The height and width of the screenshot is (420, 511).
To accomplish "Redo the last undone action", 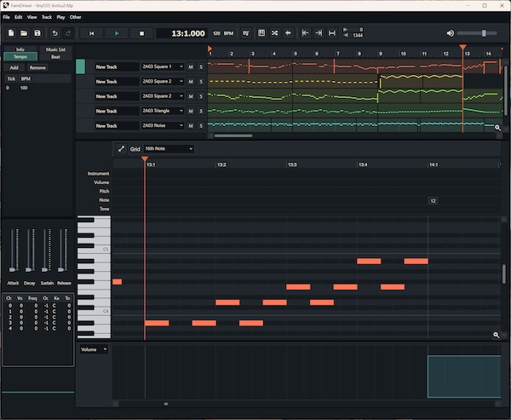I will tap(68, 33).
